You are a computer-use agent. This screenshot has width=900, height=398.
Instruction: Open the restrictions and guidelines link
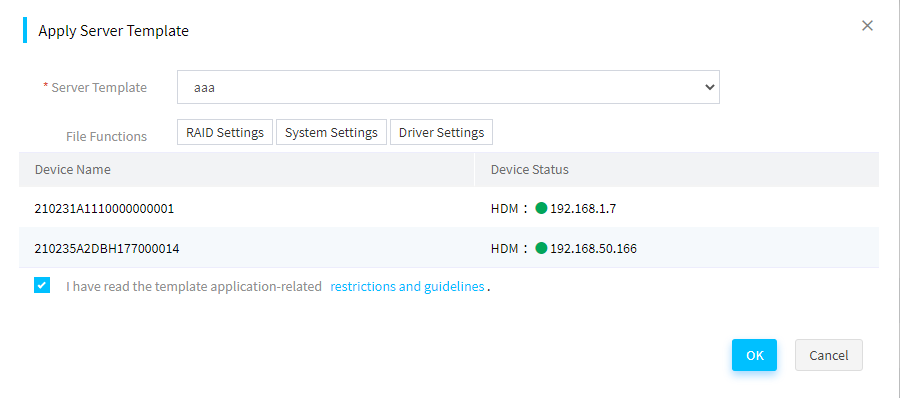coord(408,286)
